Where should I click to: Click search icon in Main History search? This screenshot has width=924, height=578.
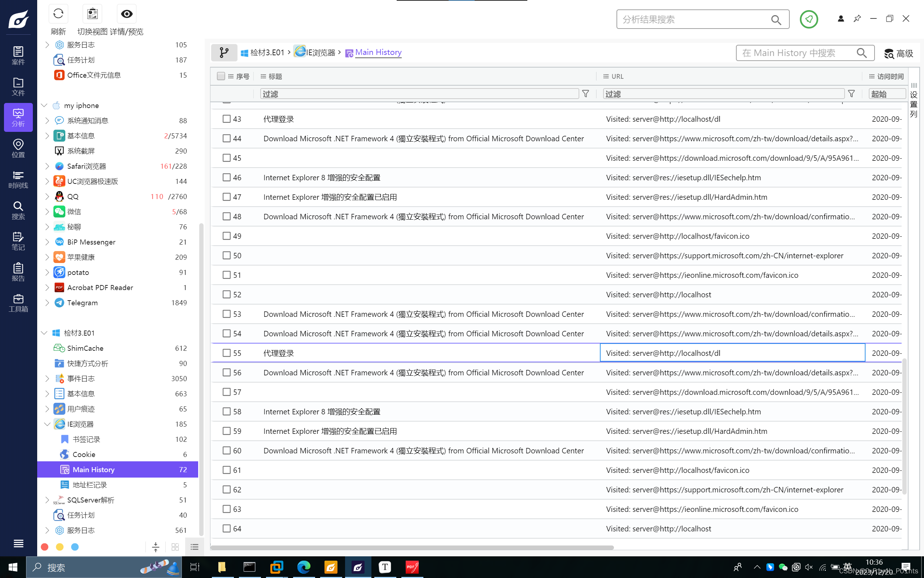coord(862,53)
